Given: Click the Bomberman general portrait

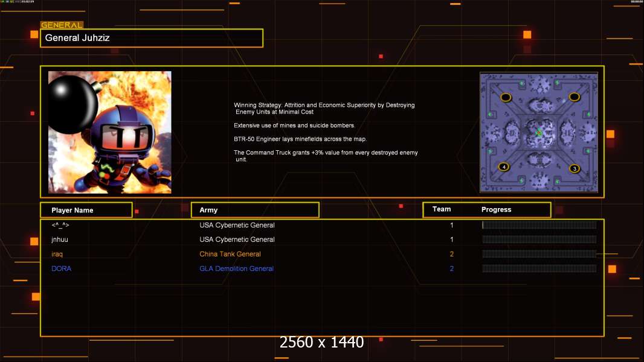Looking at the screenshot, I should click(x=110, y=132).
